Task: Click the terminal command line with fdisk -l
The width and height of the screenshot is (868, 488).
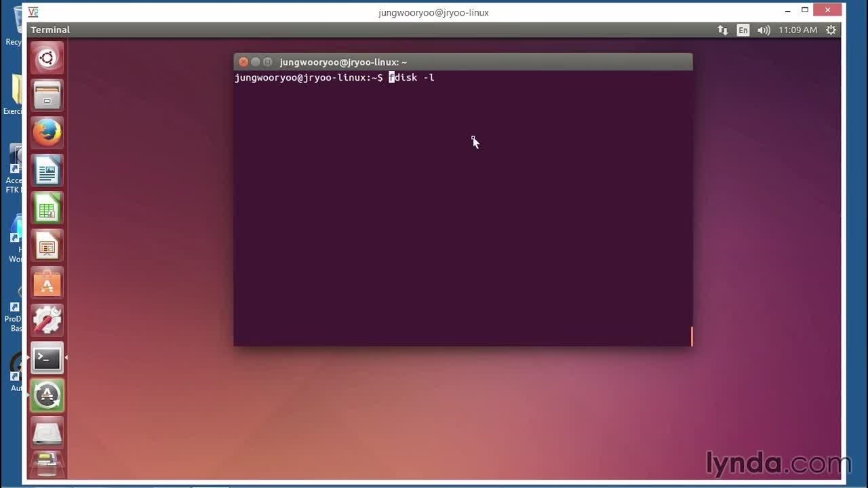Action: click(x=411, y=78)
